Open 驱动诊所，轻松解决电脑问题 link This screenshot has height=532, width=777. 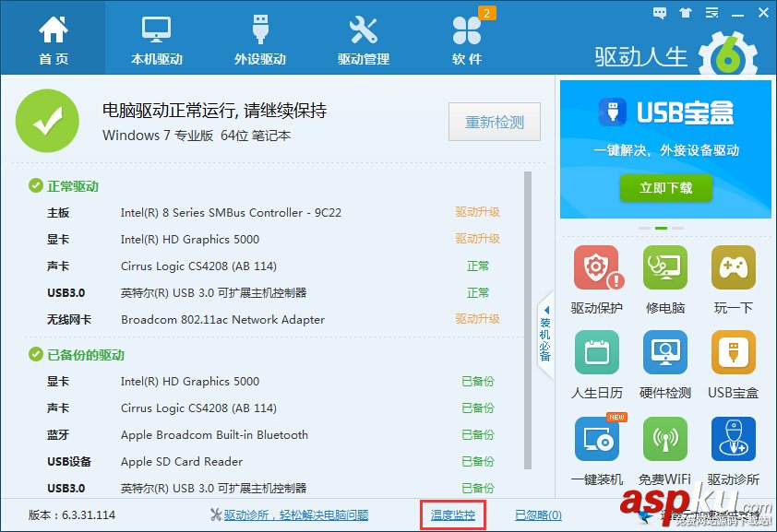click(296, 514)
